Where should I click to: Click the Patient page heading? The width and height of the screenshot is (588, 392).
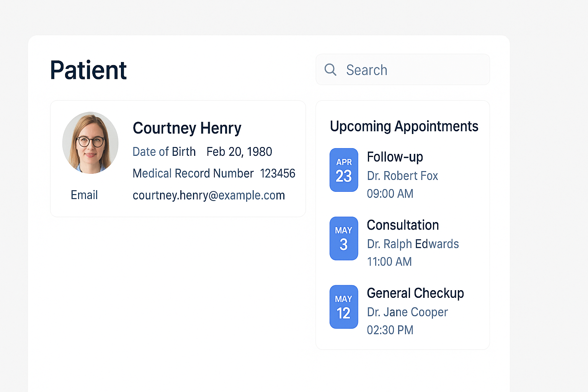click(88, 70)
